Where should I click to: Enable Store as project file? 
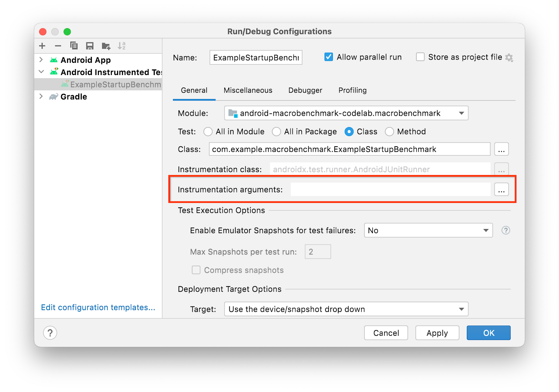coord(420,57)
